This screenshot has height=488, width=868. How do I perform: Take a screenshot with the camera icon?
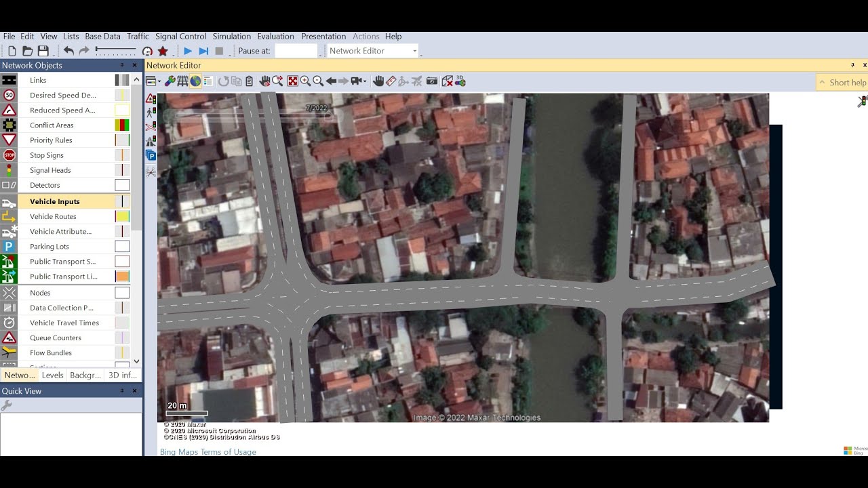click(432, 81)
